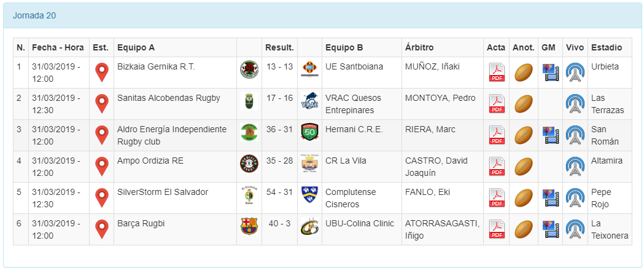644x270 pixels.
Task: Open the Bizkaia Gernika R.T. team link
Action: point(156,66)
